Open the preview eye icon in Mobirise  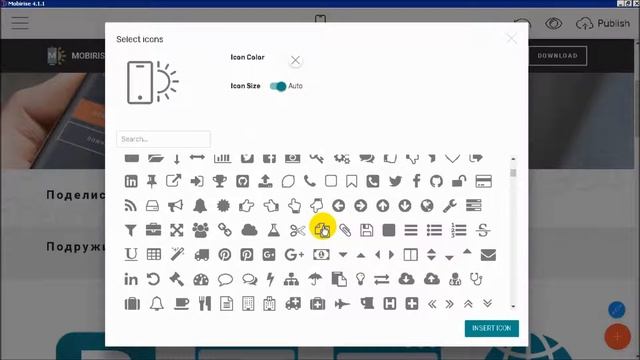click(x=553, y=24)
